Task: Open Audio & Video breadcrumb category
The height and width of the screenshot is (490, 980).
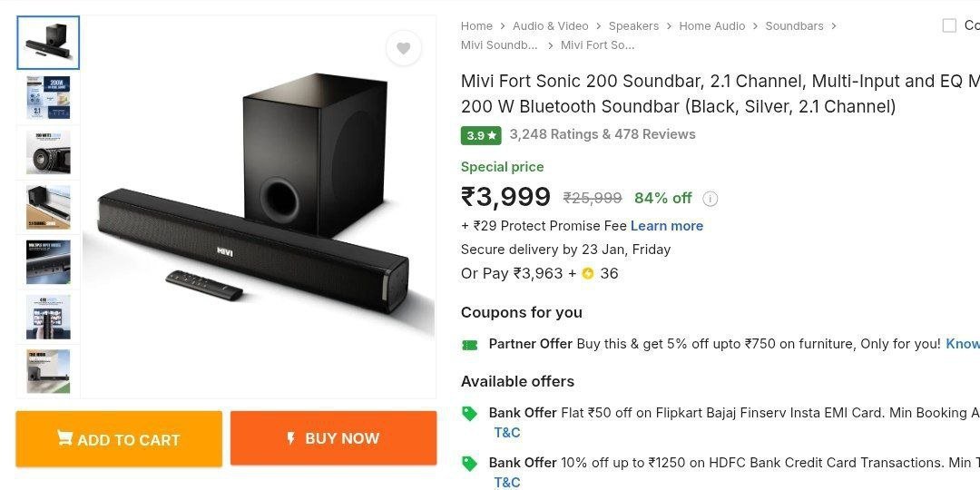Action: [x=550, y=26]
